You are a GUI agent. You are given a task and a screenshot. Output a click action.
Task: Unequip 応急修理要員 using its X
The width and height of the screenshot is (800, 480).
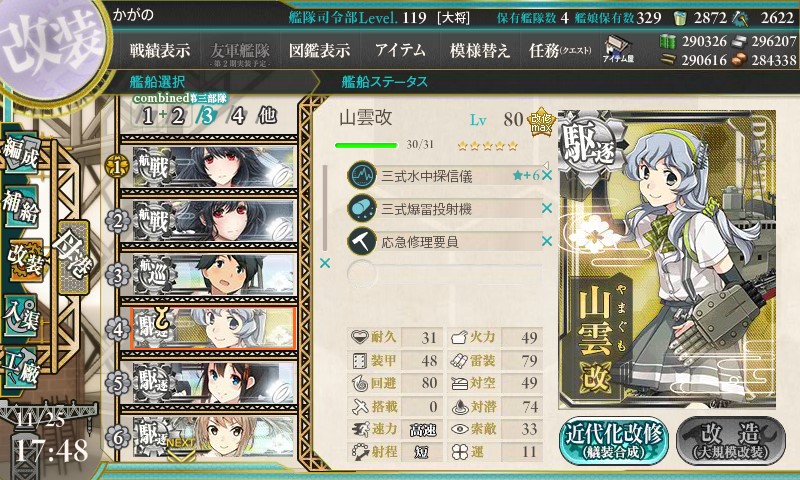[x=547, y=241]
